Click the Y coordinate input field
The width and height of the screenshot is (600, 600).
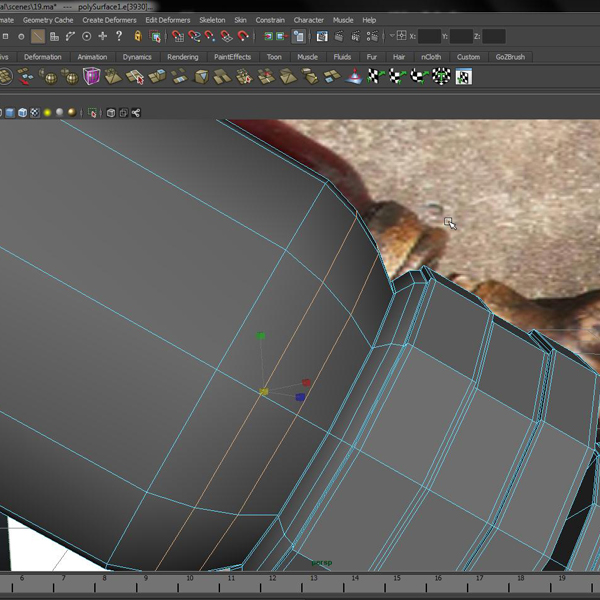click(x=461, y=36)
